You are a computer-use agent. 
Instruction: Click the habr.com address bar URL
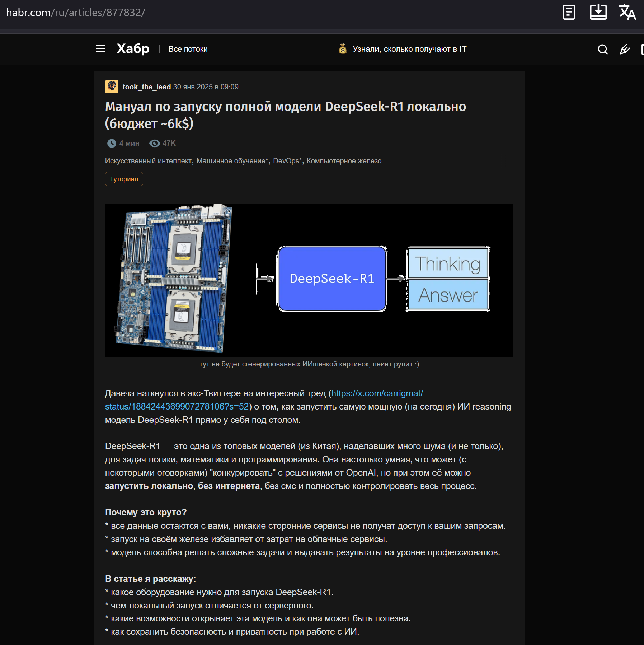[76, 13]
